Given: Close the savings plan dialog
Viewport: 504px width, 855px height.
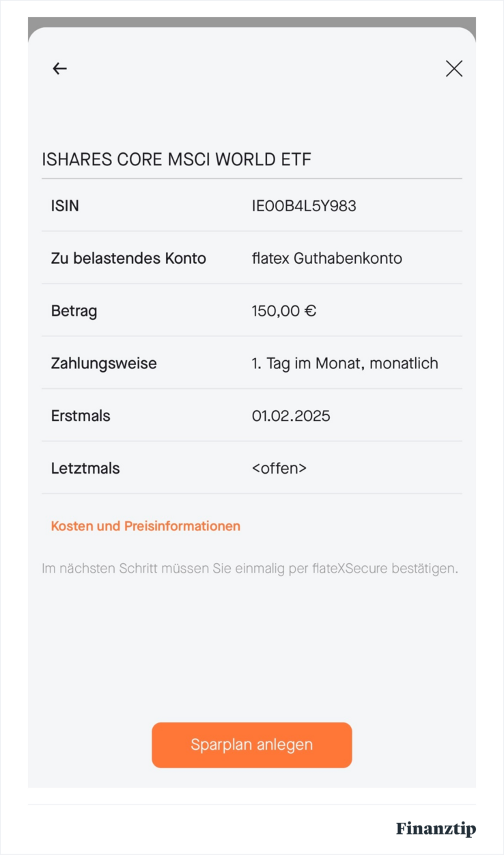Looking at the screenshot, I should 454,68.
